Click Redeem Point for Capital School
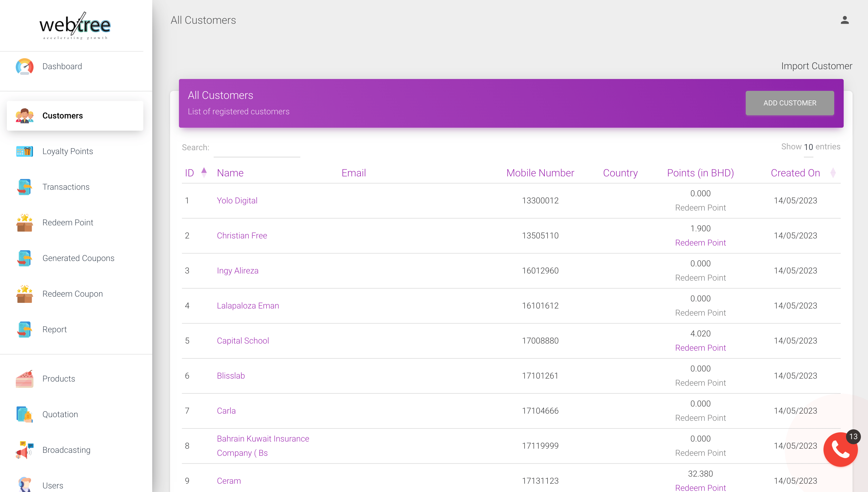Viewport: 868px width, 492px height. [700, 348]
